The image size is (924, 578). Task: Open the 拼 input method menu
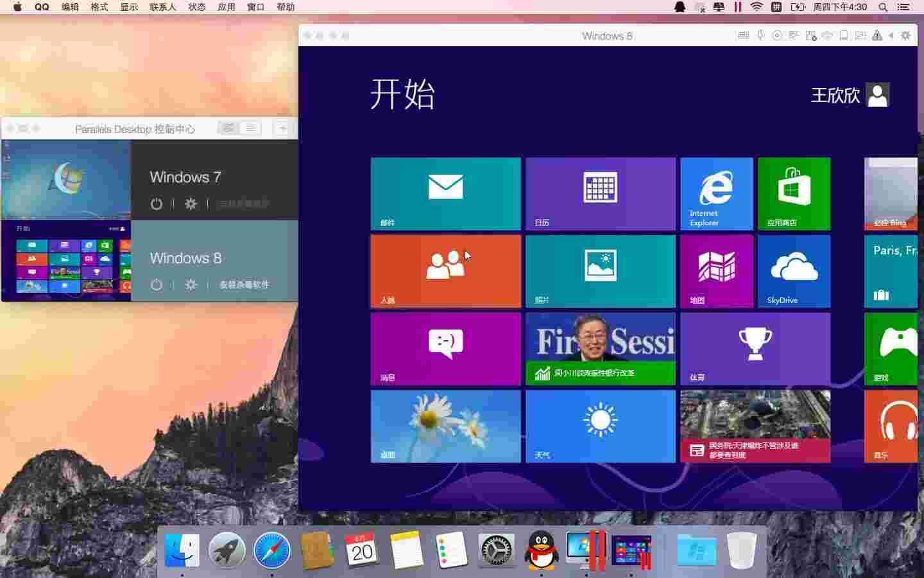coord(776,7)
